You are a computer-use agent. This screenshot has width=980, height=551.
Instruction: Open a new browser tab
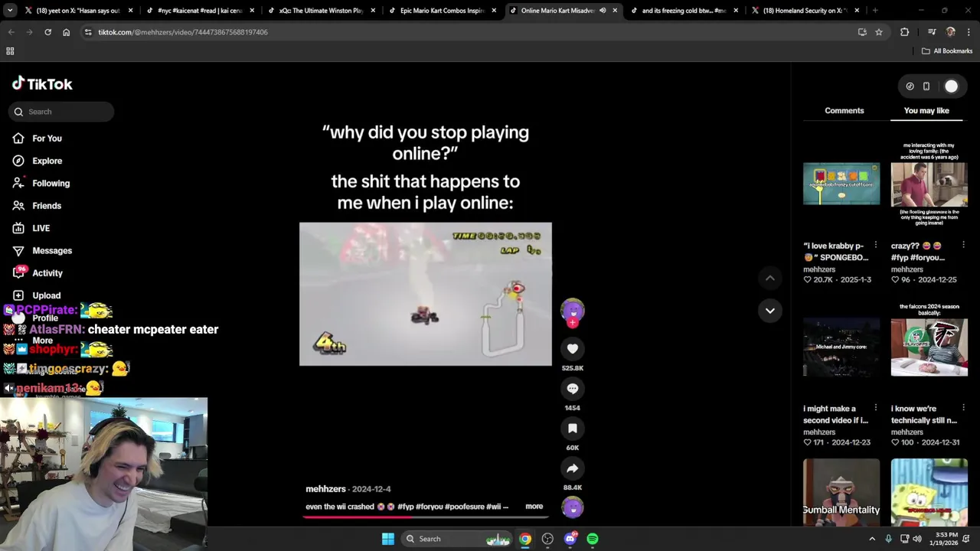click(875, 11)
